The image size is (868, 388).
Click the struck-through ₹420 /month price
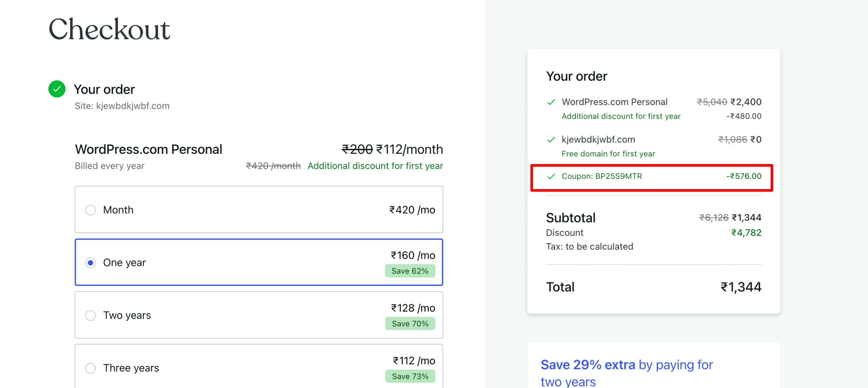click(x=273, y=166)
